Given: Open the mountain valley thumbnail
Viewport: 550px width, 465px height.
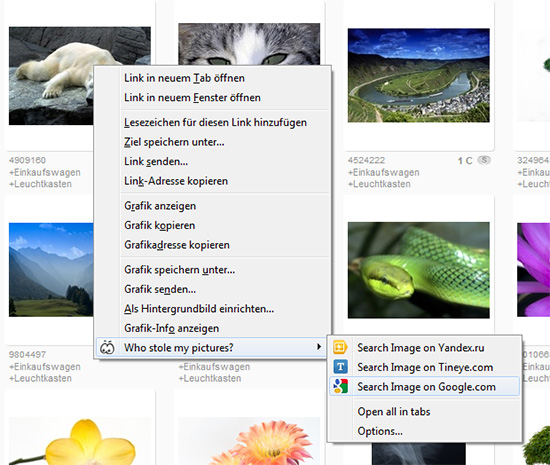Looking at the screenshot, I should pyautogui.click(x=51, y=270).
